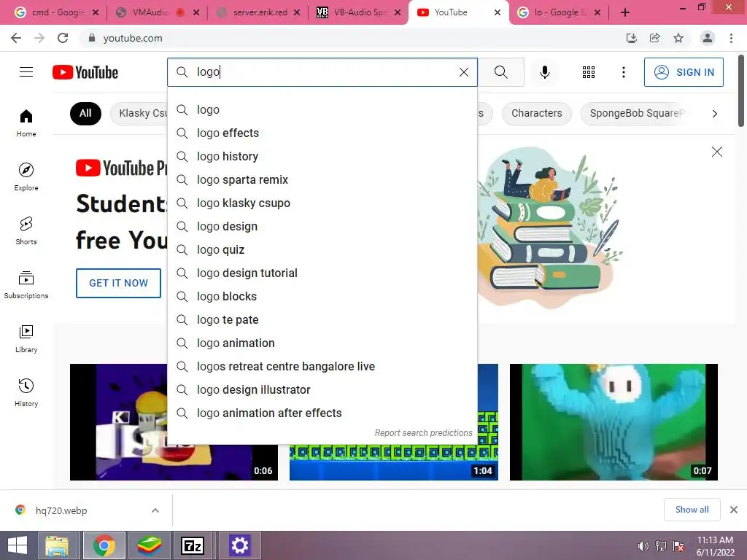Click the page vertical scrollbar
The width and height of the screenshot is (747, 560).
pyautogui.click(x=741, y=90)
